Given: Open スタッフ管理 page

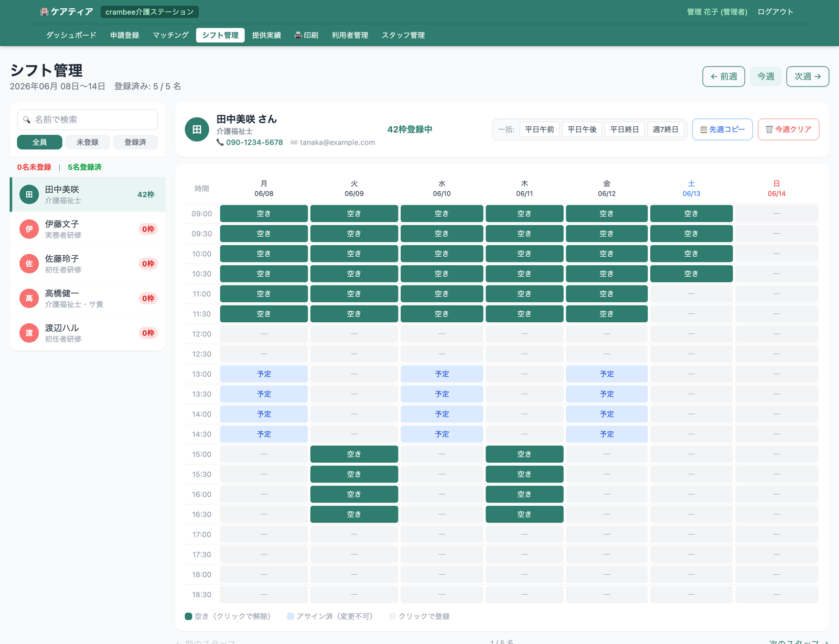Looking at the screenshot, I should pyautogui.click(x=403, y=35).
